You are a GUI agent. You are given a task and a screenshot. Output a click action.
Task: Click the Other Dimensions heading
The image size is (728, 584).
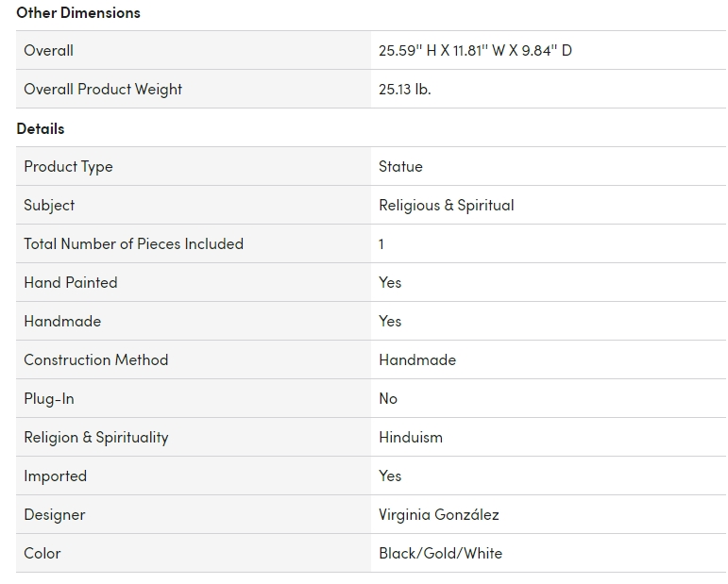point(78,12)
